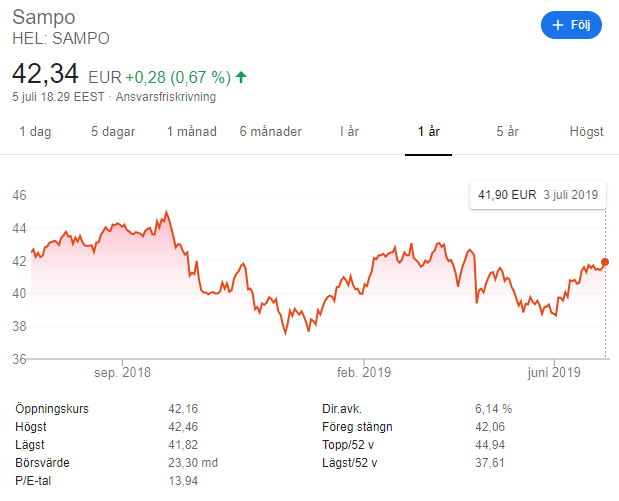Click the 38 y-axis label
619x501 pixels.
click(x=19, y=326)
